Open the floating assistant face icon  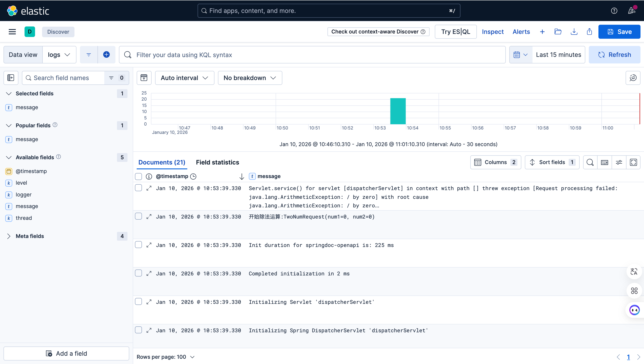(635, 310)
